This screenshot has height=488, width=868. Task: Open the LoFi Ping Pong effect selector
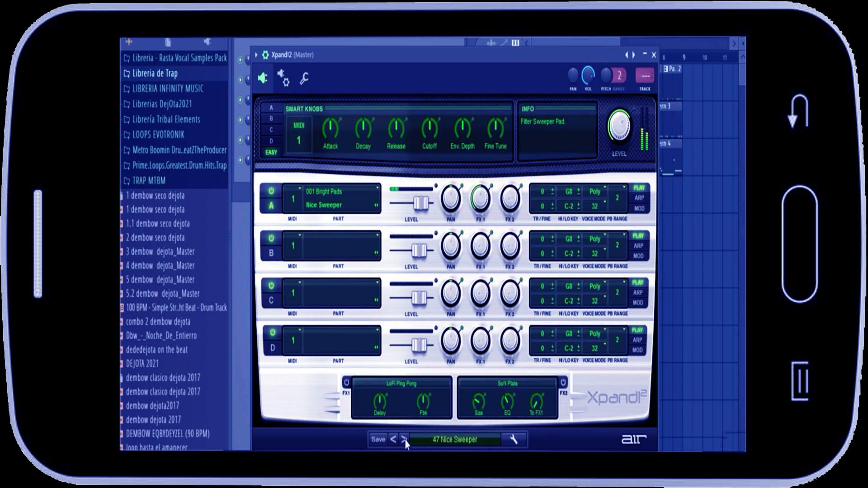click(401, 383)
